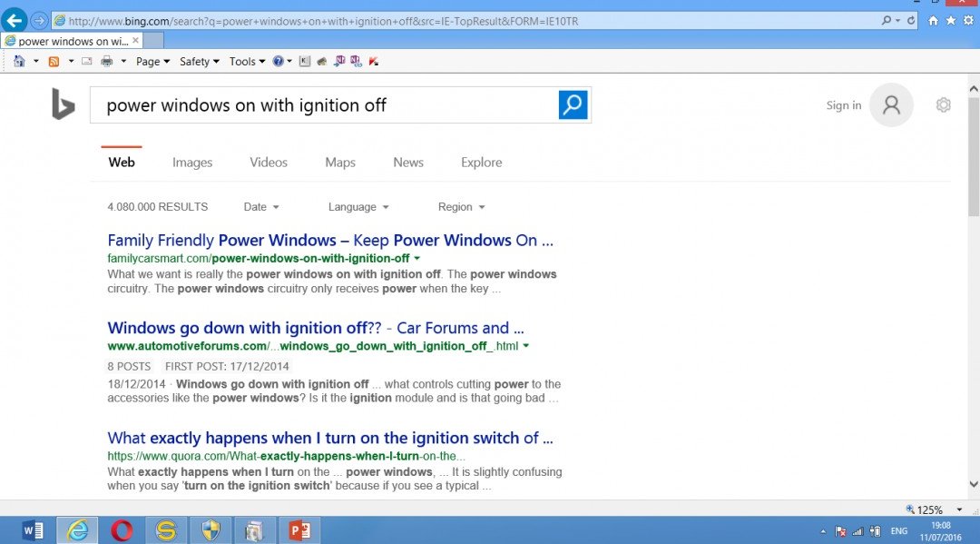
Task: Click the Home page icon in command bar
Action: pos(19,61)
